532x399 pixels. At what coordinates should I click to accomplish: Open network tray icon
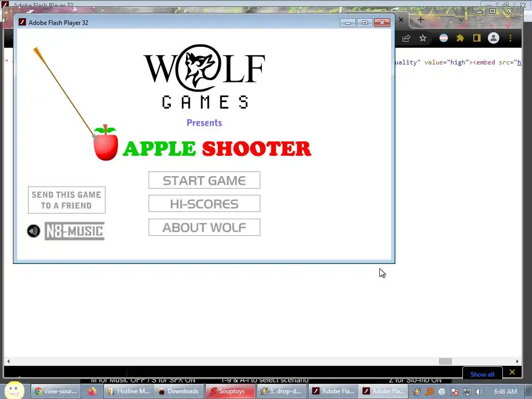click(x=467, y=392)
